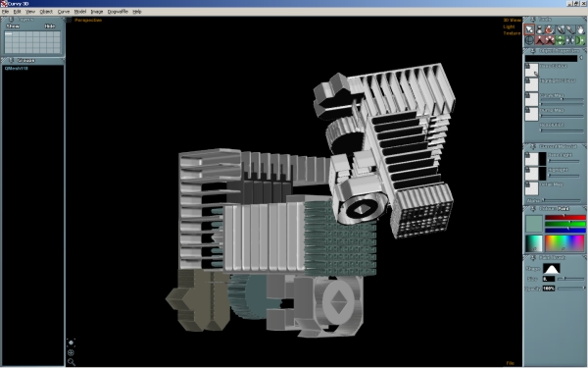Toggle the Texture view option
Screen dimensions: 588x368
click(x=512, y=33)
